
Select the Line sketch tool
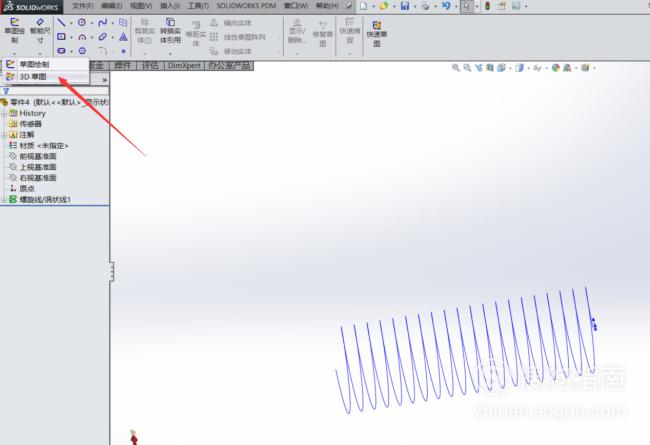[61, 22]
